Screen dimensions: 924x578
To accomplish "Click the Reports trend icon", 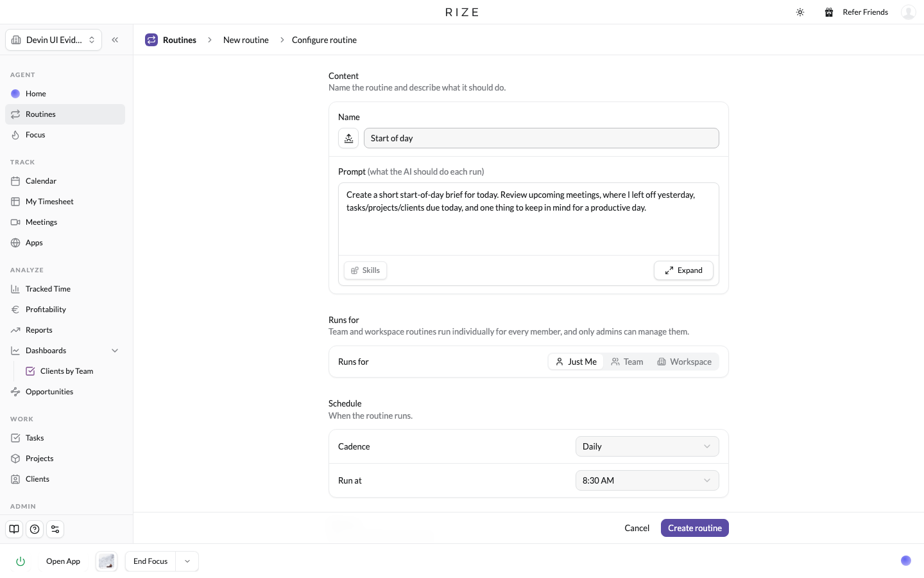I will click(15, 330).
